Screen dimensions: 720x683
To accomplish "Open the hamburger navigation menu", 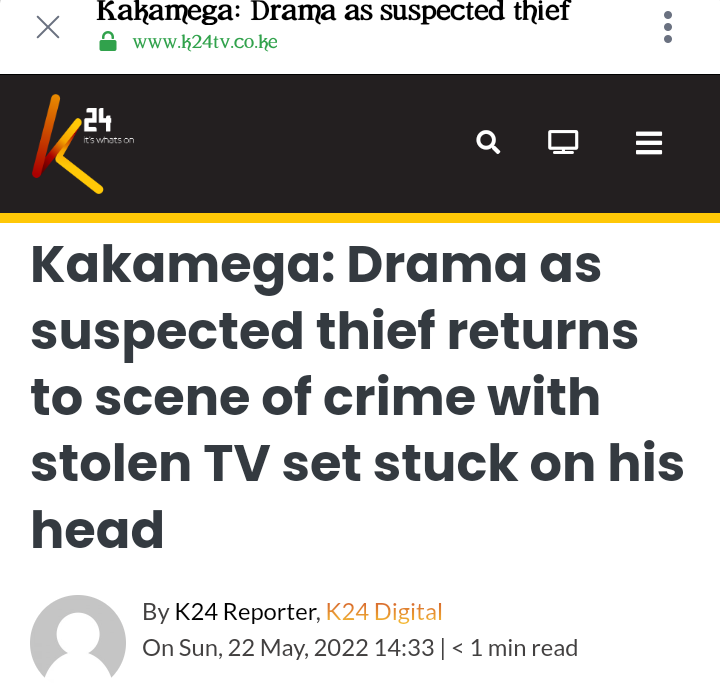I will [648, 143].
